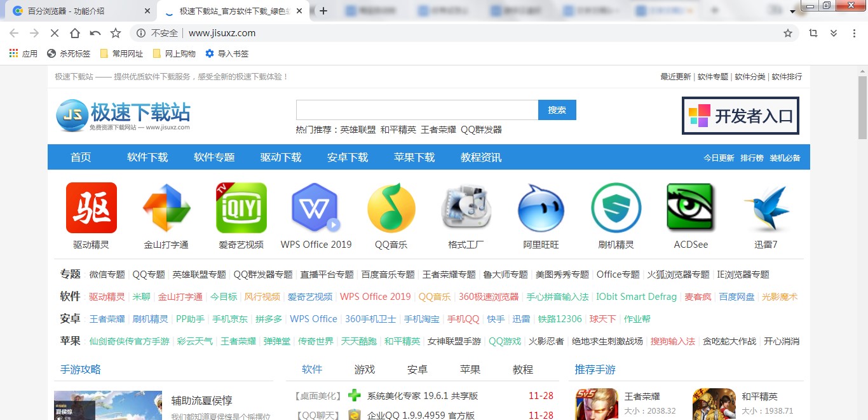Open the 驱动精灵 download icon
Viewport: 868px width, 420px height.
coord(91,207)
